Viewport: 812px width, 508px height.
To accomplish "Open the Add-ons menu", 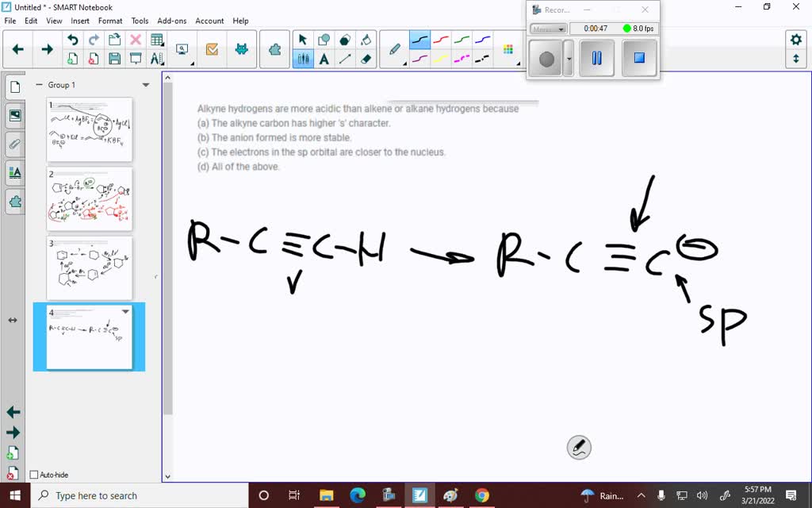I will point(172,21).
